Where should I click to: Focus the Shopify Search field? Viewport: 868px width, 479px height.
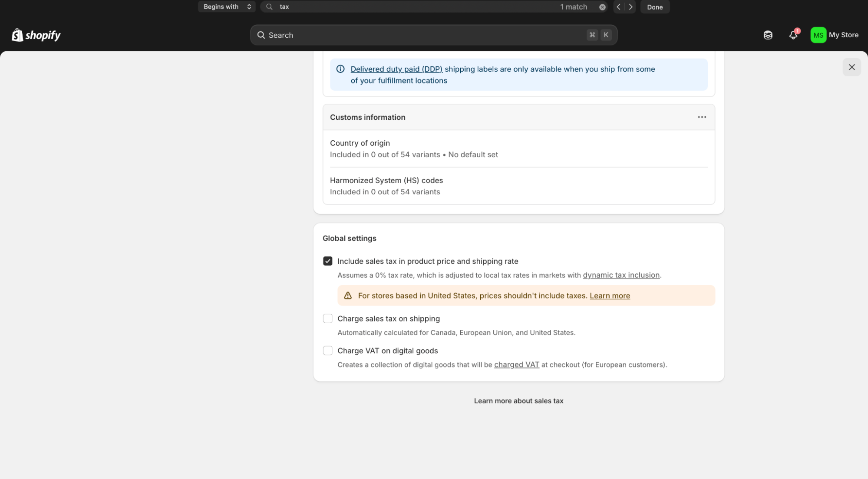tap(433, 35)
